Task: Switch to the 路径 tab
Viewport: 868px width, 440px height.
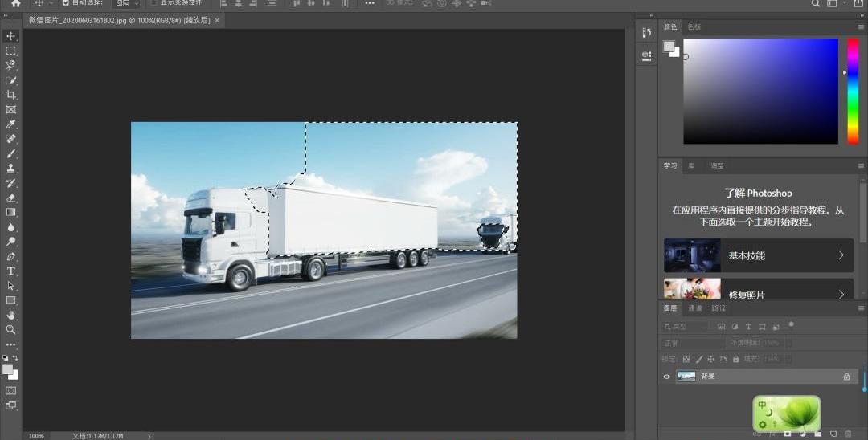Action: (719, 308)
